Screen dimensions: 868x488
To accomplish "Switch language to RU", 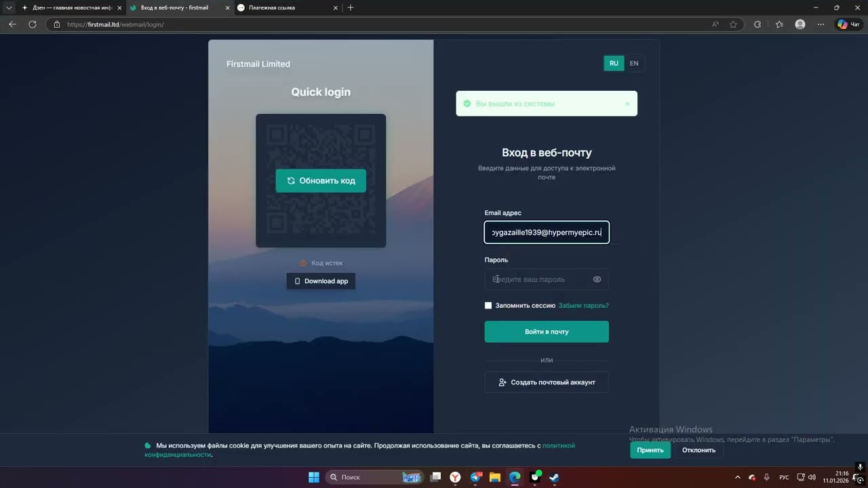I will (614, 63).
